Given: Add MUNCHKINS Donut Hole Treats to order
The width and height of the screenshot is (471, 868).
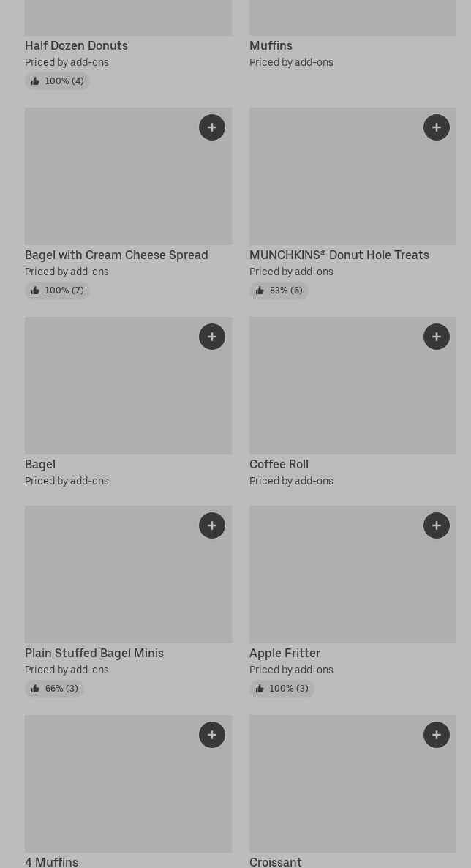Looking at the screenshot, I should pyautogui.click(x=437, y=127).
